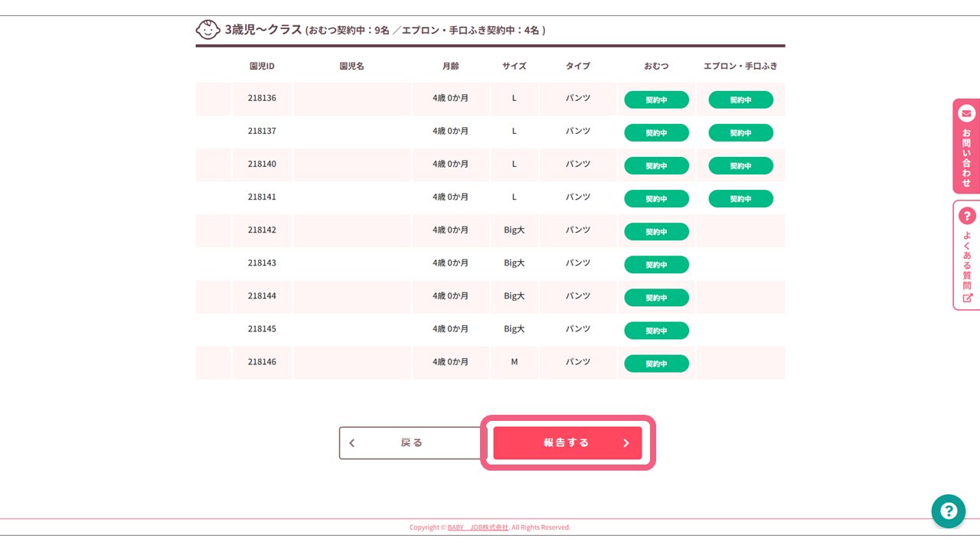The height and width of the screenshot is (551, 980).
Task: Click the エプロン 契約中 badge for ID 218137
Action: (x=740, y=132)
